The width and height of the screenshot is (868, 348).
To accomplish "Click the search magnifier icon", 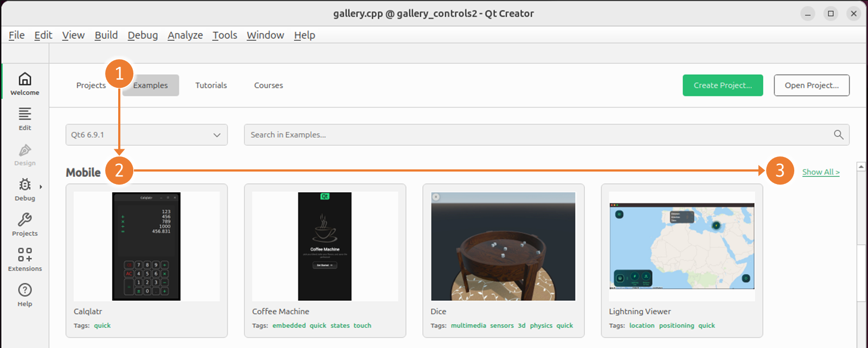I will [838, 135].
